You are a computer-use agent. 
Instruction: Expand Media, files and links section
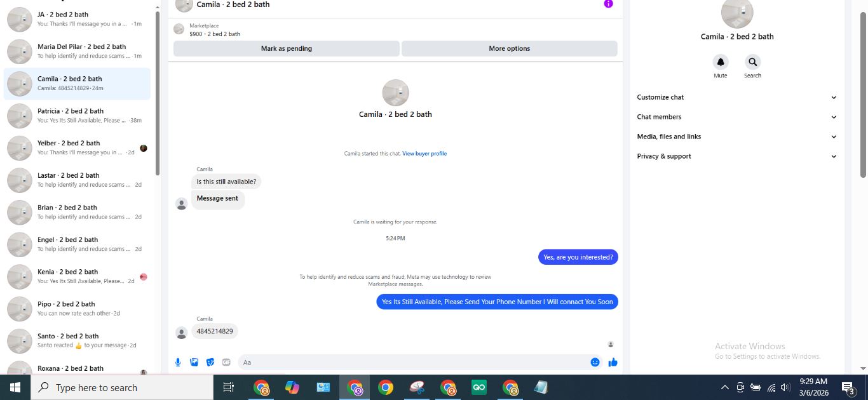pos(736,137)
